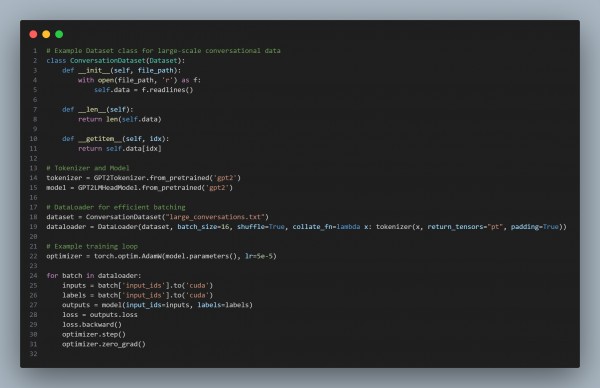Click the red close dot
Screen dimensions: 600x388
(33, 34)
